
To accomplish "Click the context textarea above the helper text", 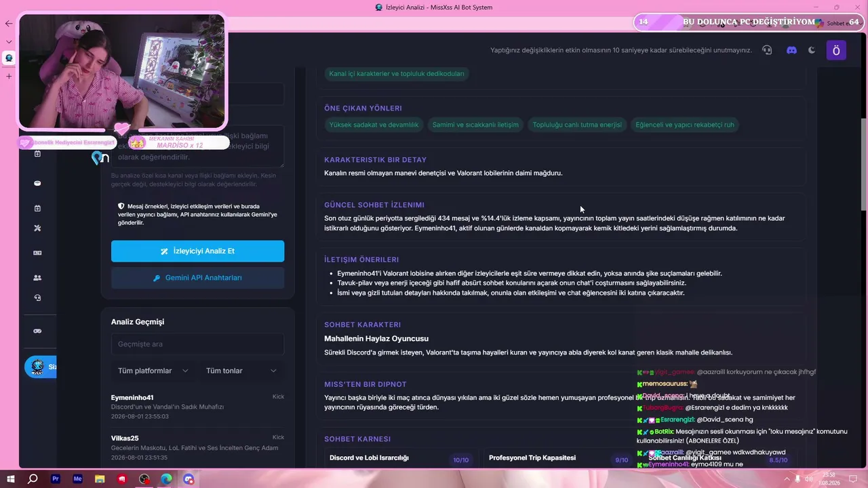I will pos(197,146).
